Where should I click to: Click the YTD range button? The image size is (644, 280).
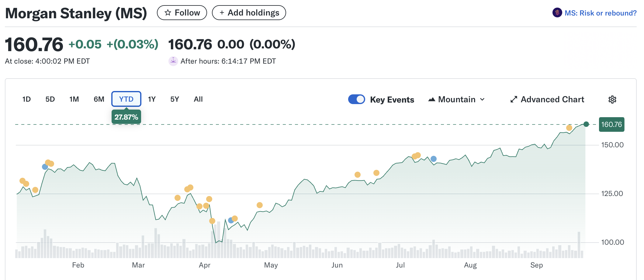coord(126,99)
